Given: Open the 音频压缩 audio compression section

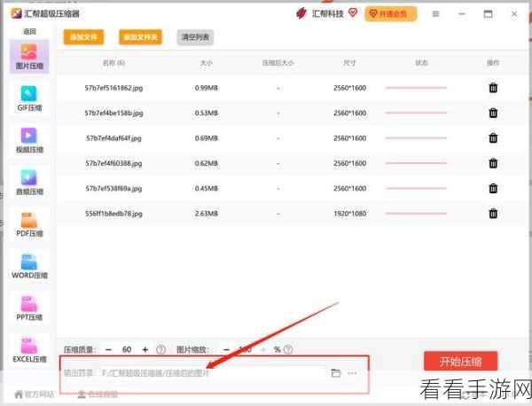Looking at the screenshot, I should (x=29, y=183).
